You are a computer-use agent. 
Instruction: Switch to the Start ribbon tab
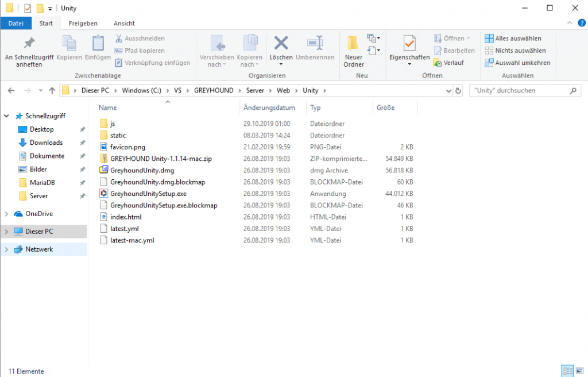point(46,24)
